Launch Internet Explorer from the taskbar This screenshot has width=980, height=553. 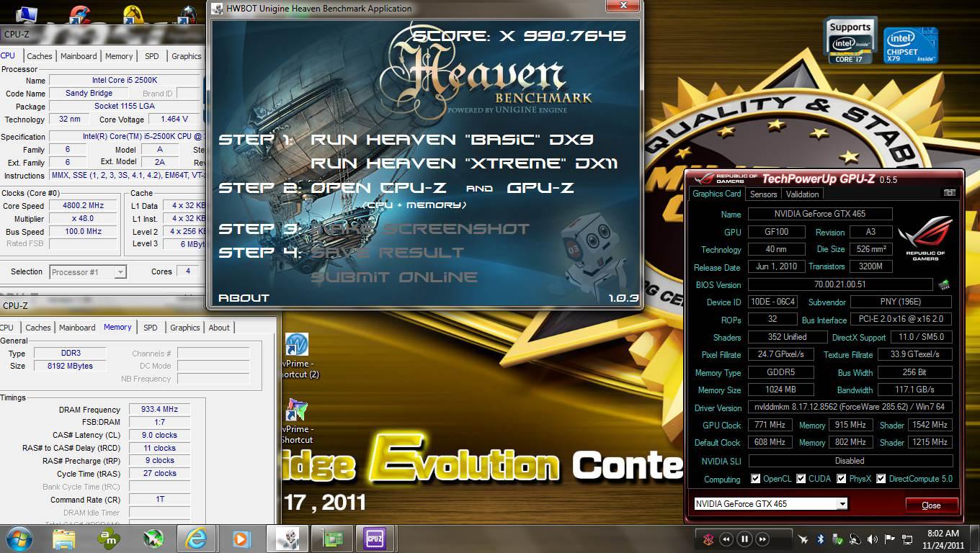pyautogui.click(x=196, y=539)
